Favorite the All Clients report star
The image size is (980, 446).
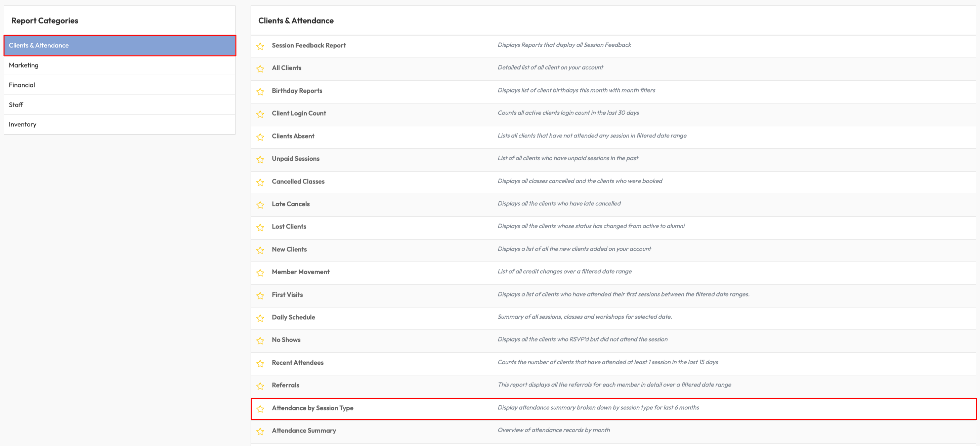tap(260, 69)
